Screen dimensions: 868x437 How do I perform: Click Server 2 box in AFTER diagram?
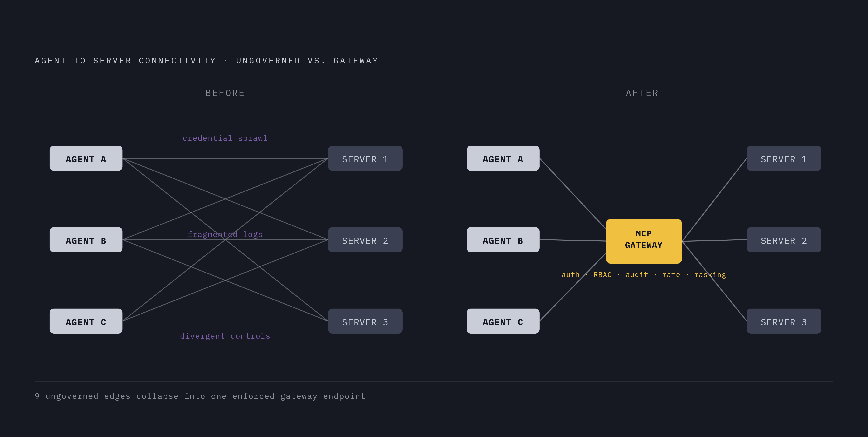tap(784, 240)
